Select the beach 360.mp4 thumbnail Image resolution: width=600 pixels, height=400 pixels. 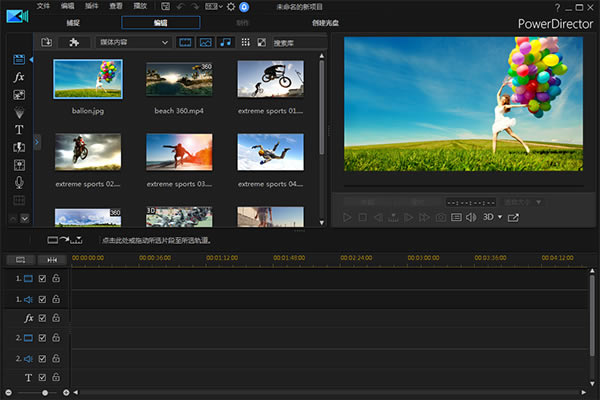click(179, 80)
